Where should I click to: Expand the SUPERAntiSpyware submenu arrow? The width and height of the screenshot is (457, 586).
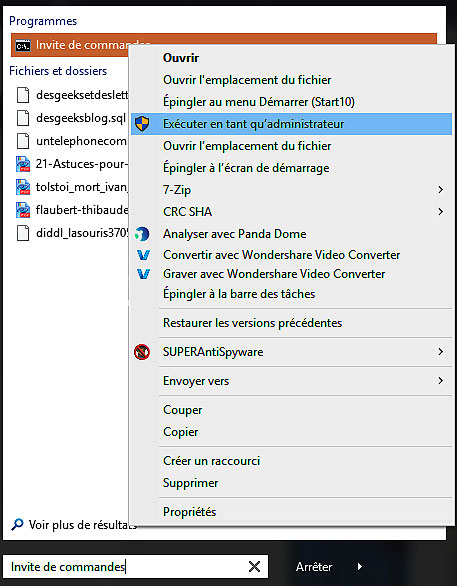point(441,352)
